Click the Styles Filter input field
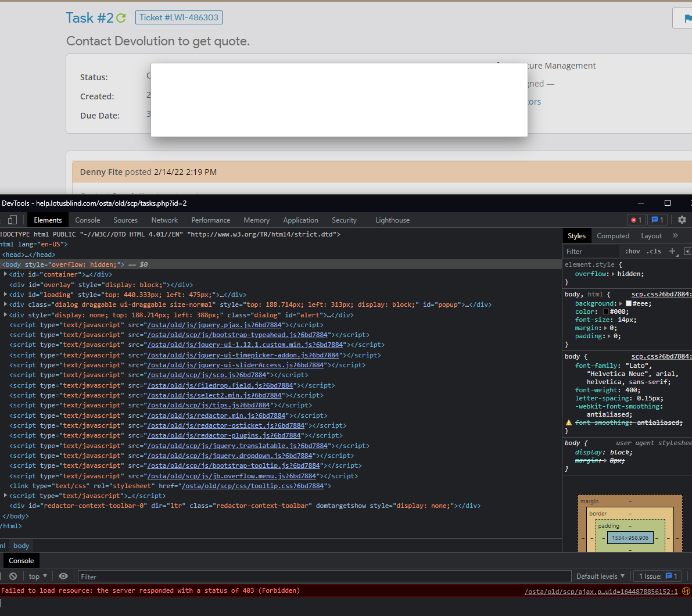This screenshot has width=692, height=616. 590,251
